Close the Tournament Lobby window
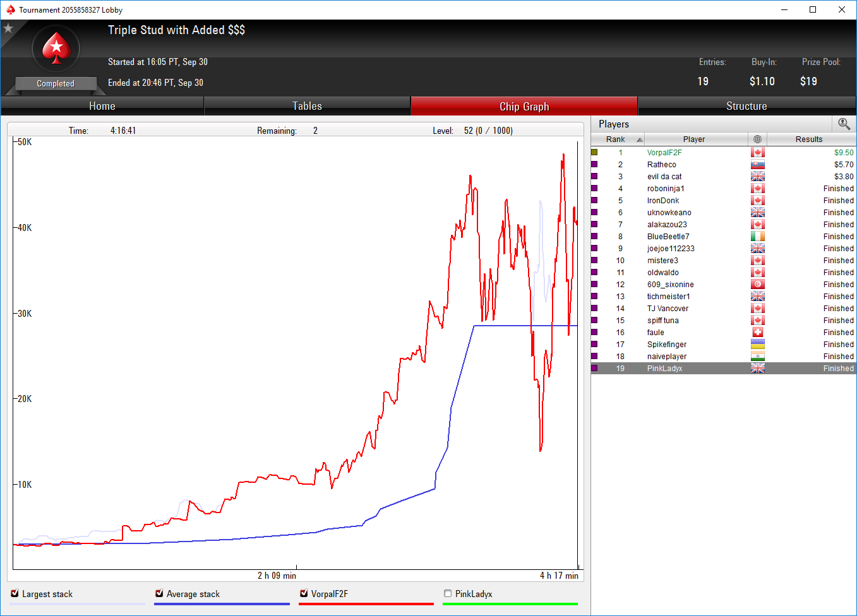The image size is (857, 616). [842, 9]
